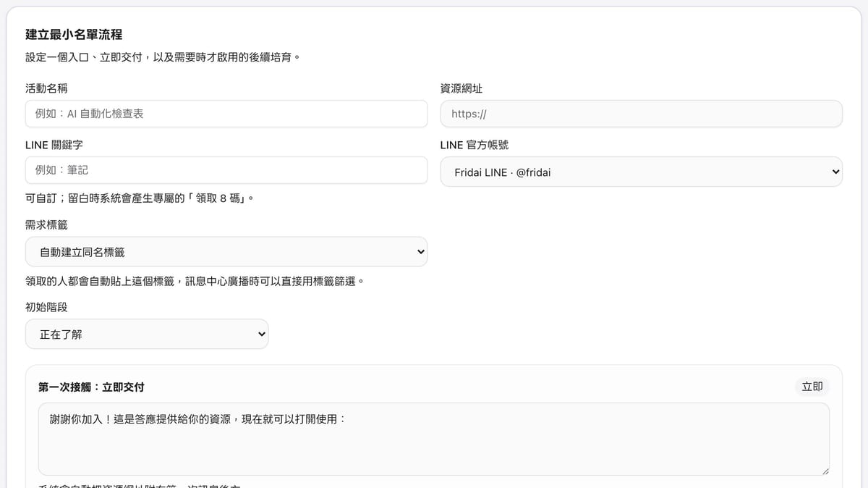Image resolution: width=868 pixels, height=488 pixels.
Task: Click the message textarea starting with 謝謝你加入
Action: tap(434, 439)
